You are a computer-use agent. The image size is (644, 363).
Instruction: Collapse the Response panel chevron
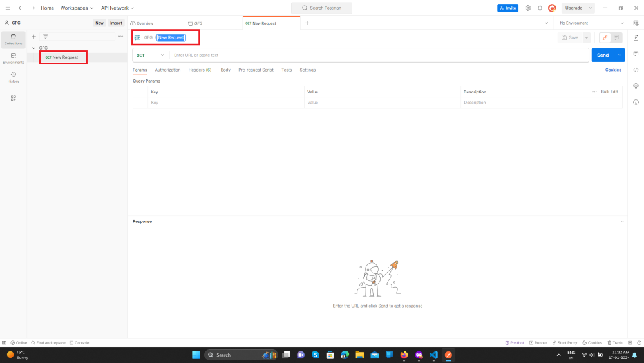pos(622,222)
